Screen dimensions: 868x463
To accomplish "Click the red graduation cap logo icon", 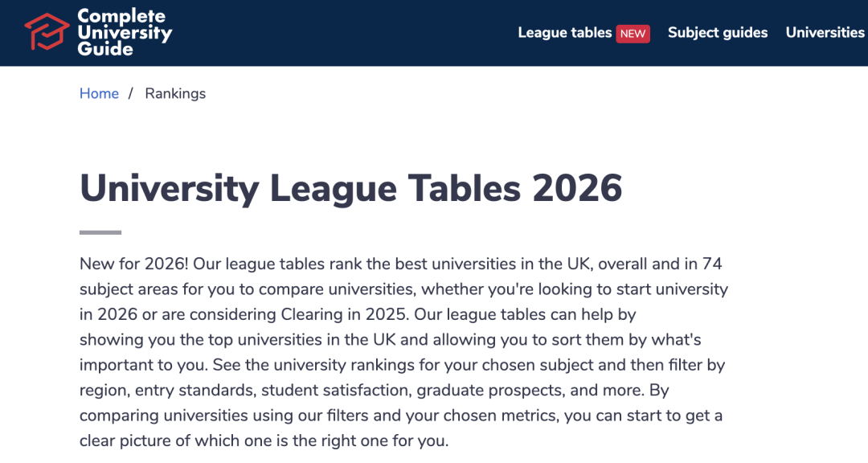I will click(x=47, y=31).
